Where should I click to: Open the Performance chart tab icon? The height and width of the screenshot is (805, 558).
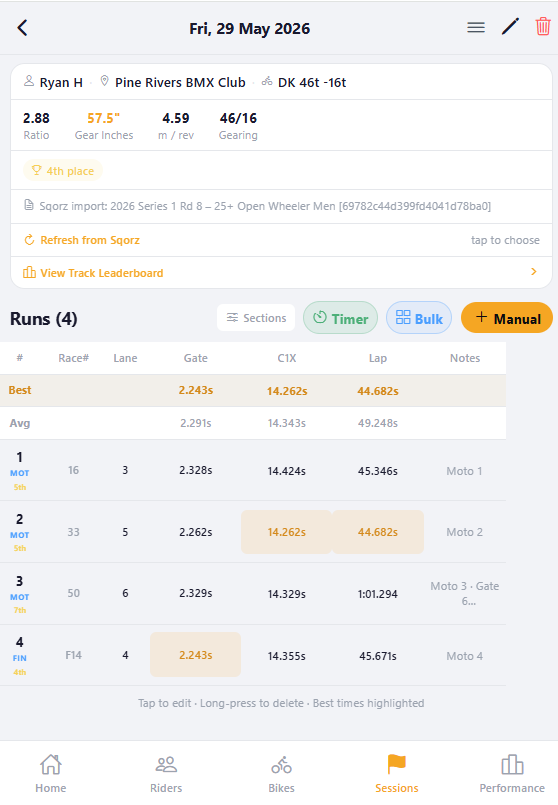pyautogui.click(x=512, y=764)
